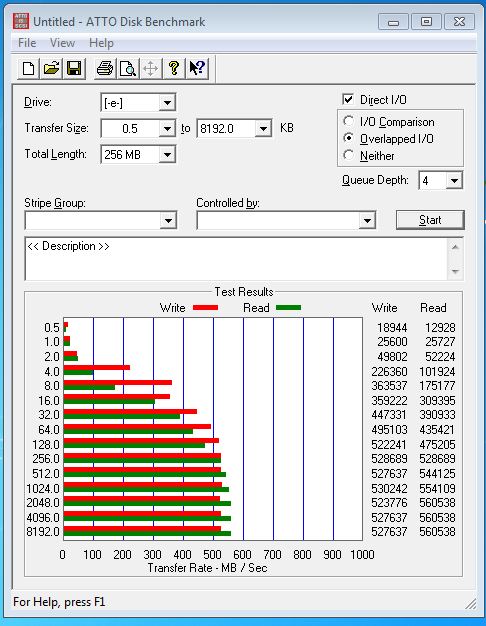
Task: Click the description box scroll down arrow
Action: pyautogui.click(x=455, y=272)
